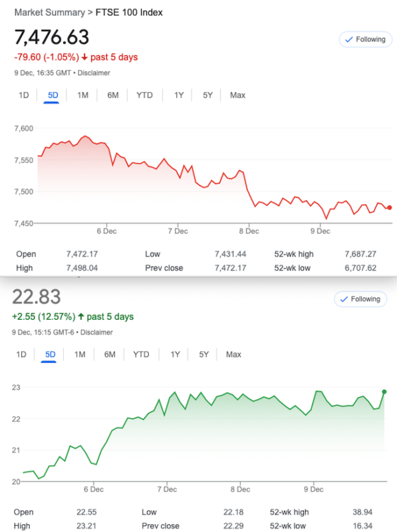This screenshot has width=397, height=532.
Task: Click the +2.55 (12.57%) change text
Action: tap(44, 317)
